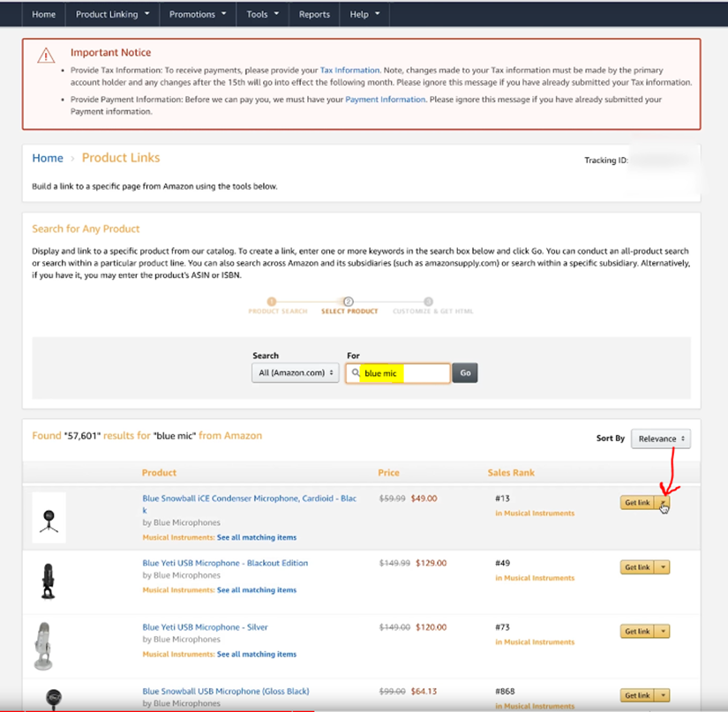The image size is (728, 712).
Task: Expand Get link arrow for Snowball Gloss Black
Action: [663, 695]
